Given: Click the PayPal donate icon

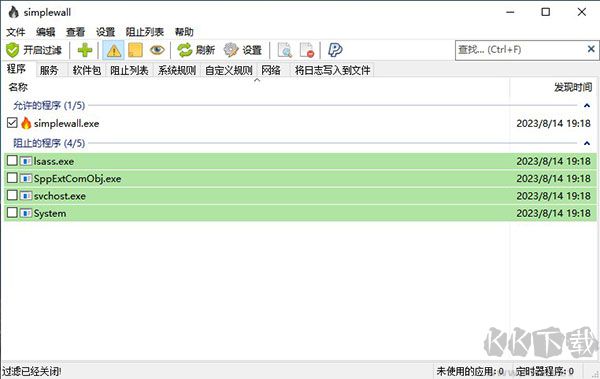Looking at the screenshot, I should 335,50.
